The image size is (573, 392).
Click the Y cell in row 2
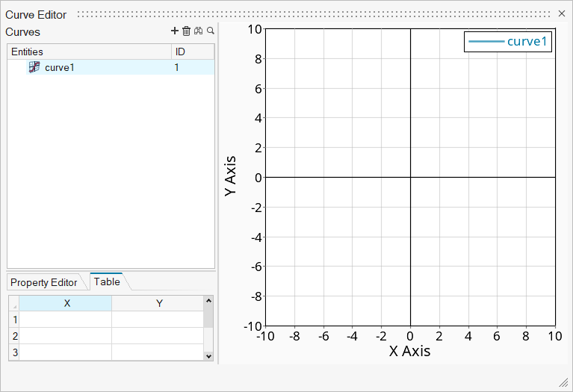point(158,336)
